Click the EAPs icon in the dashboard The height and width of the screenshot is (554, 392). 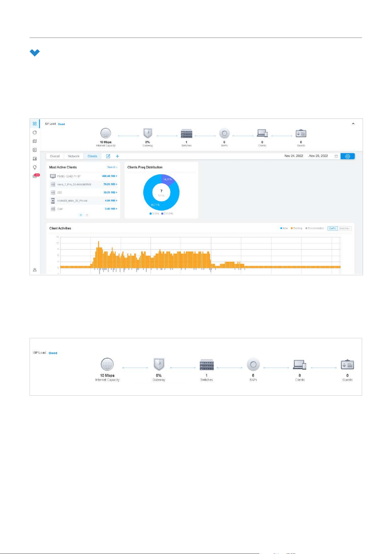(224, 133)
